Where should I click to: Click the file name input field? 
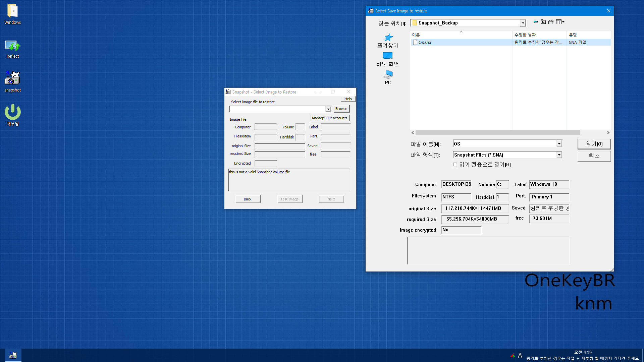click(x=505, y=144)
